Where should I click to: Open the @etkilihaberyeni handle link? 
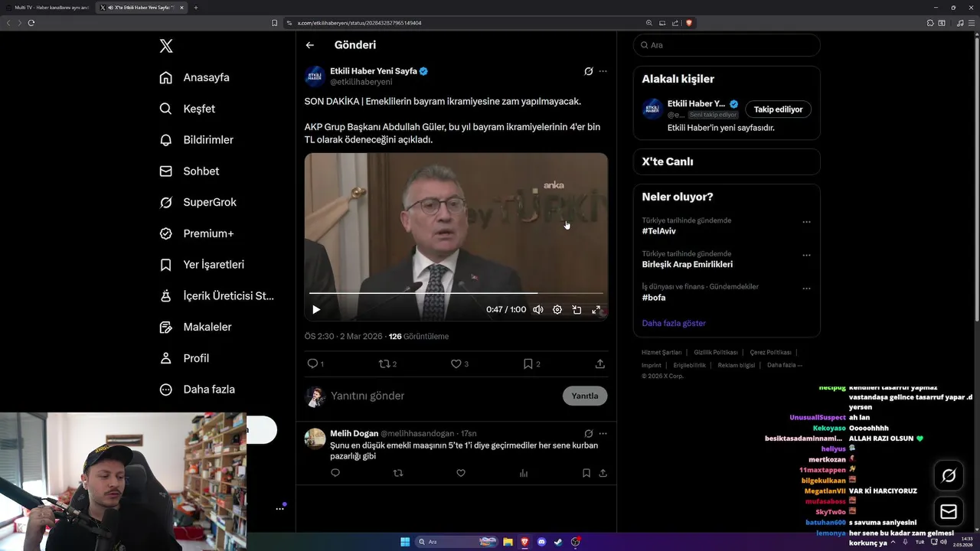coord(361,82)
